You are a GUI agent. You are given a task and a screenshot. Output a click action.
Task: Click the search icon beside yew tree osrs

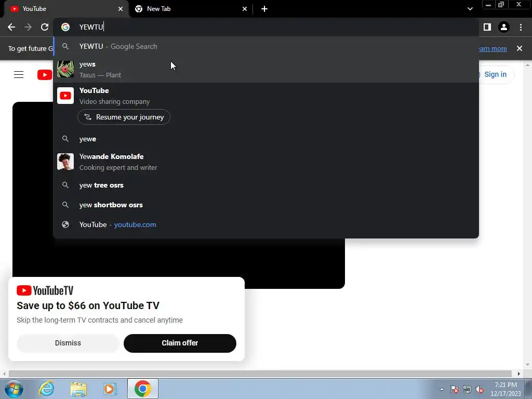[65, 185]
